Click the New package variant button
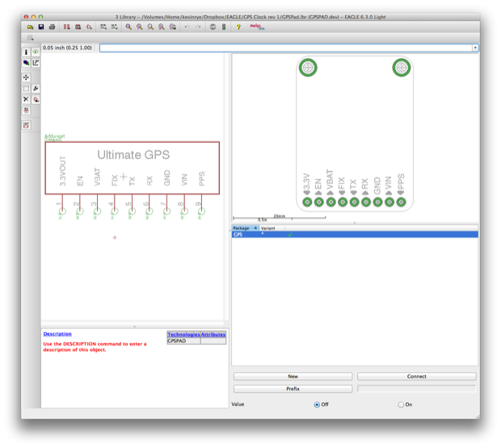The height and width of the screenshot is (448, 501). tap(293, 376)
